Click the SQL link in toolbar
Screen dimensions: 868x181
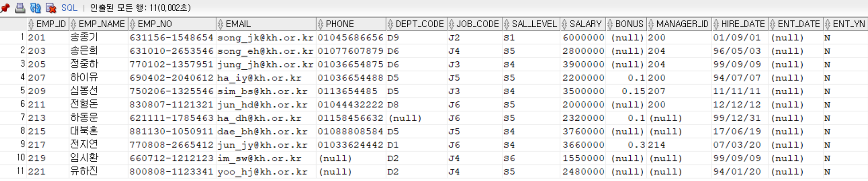pyautogui.click(x=69, y=8)
